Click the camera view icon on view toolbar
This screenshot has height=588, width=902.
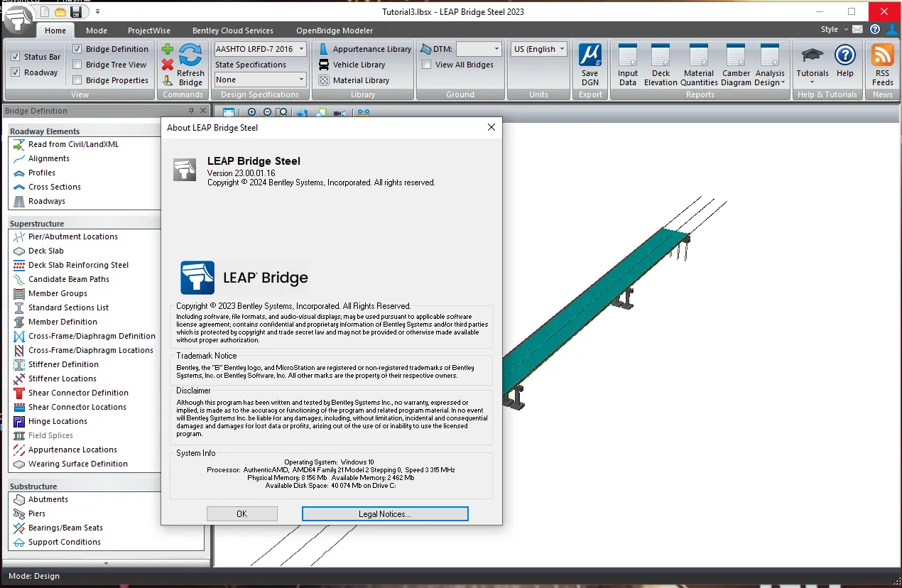(x=339, y=112)
